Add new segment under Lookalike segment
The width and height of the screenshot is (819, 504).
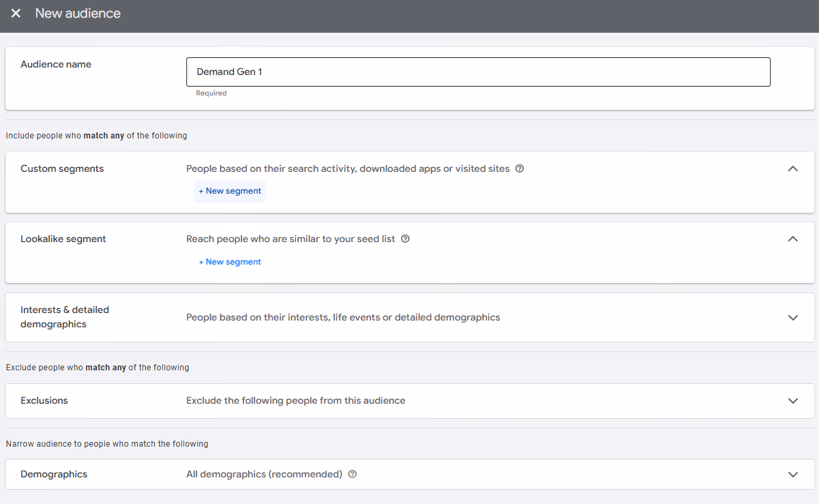tap(230, 262)
